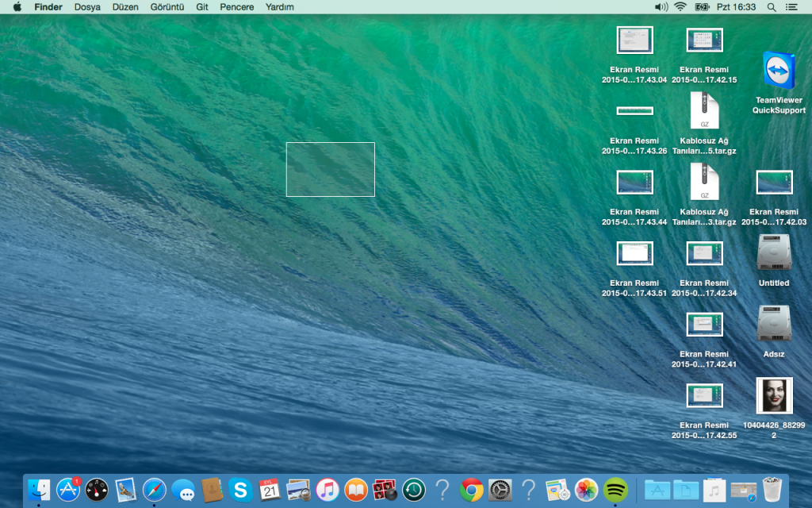The width and height of the screenshot is (812, 508).
Task: Select the TeamViewer QuickSupport desktop icon
Action: [x=779, y=71]
